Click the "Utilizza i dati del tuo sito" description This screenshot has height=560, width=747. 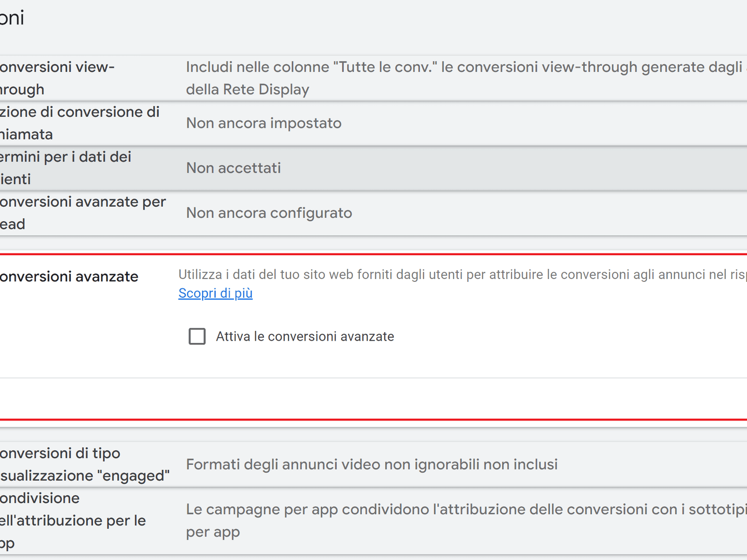click(462, 274)
